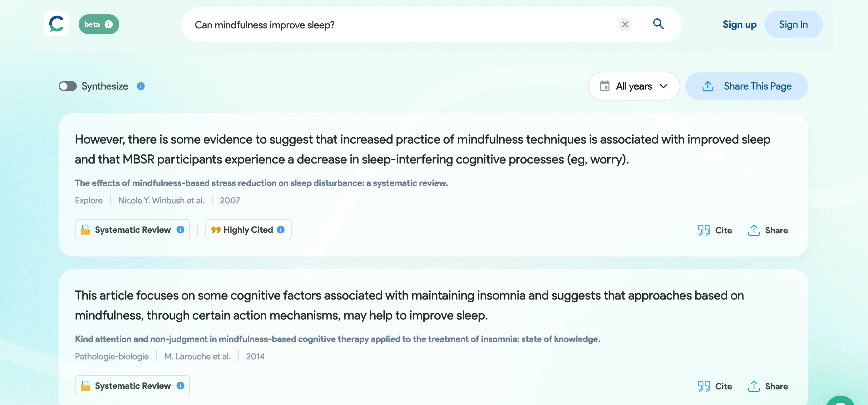
Task: Open the Kind attention and non-judgment paper title
Action: [x=337, y=339]
